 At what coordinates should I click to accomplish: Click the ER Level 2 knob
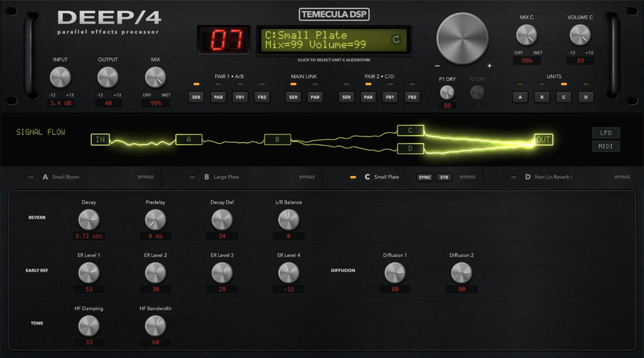click(155, 273)
